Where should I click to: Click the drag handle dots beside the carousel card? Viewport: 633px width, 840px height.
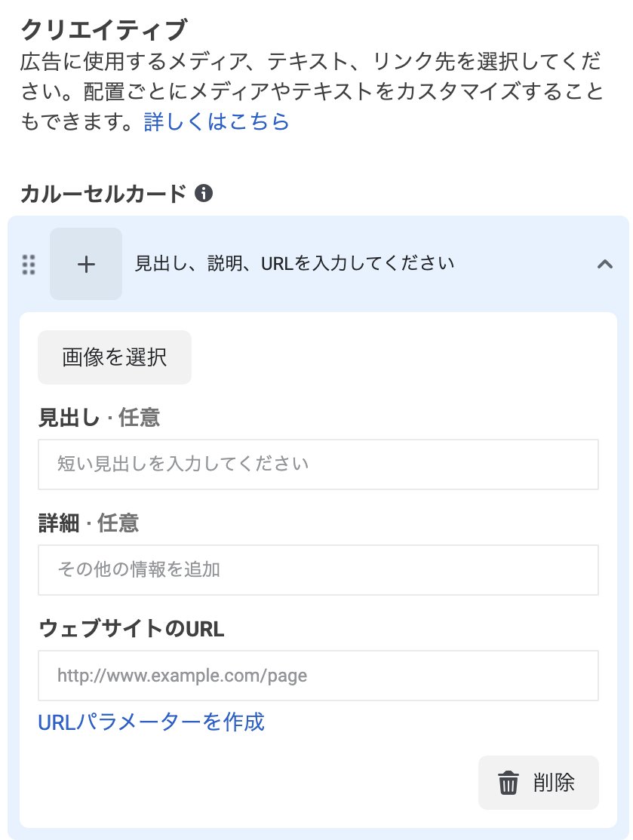(x=29, y=265)
